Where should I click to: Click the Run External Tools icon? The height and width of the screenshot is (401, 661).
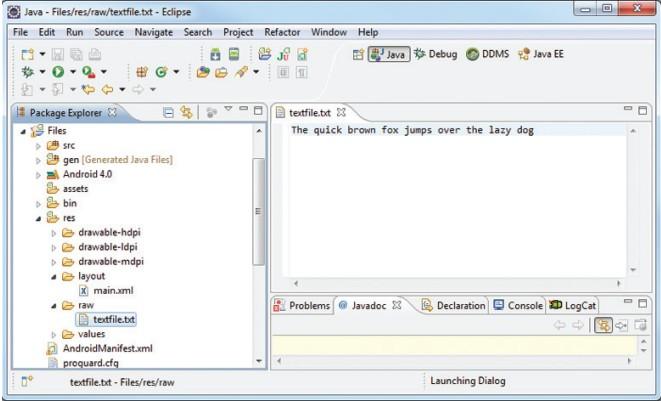tap(89, 72)
